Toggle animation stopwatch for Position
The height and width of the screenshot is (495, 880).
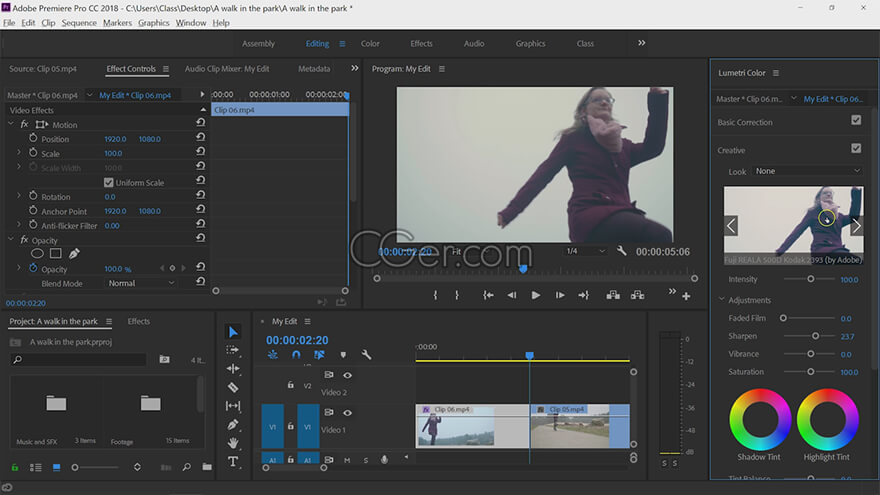33,138
